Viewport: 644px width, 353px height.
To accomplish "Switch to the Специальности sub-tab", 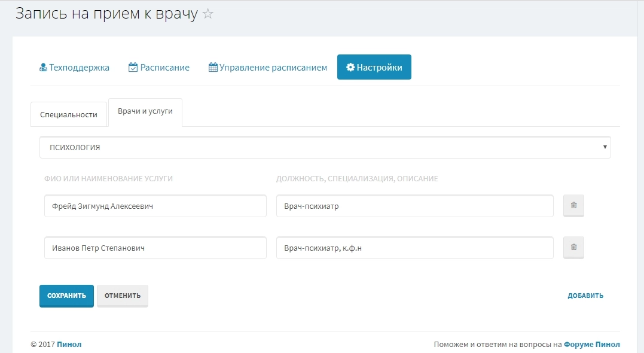I will click(68, 114).
